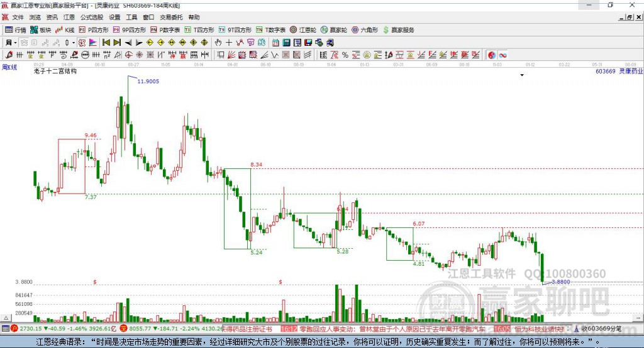Click the spiral drawing tool icon
The image size is (644, 348).
pyautogui.click(x=64, y=55)
